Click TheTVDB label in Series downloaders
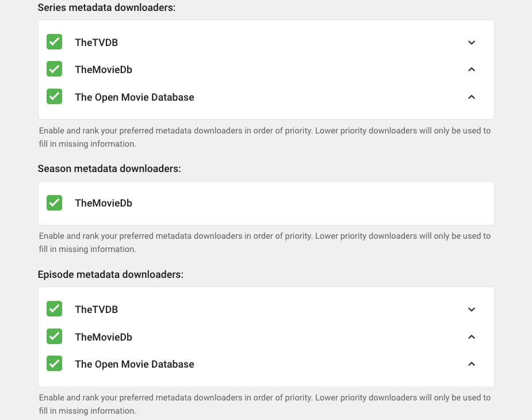 (96, 43)
